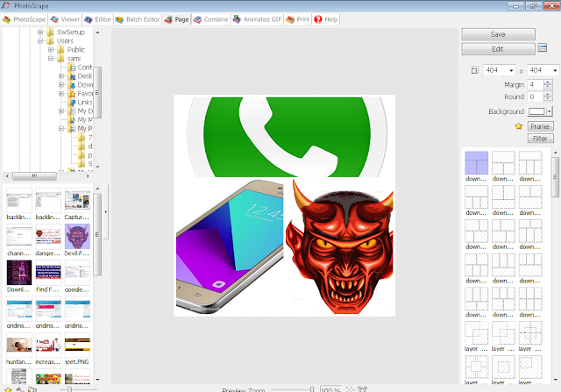
Task: Collapse the Users folder node
Action: 40,41
